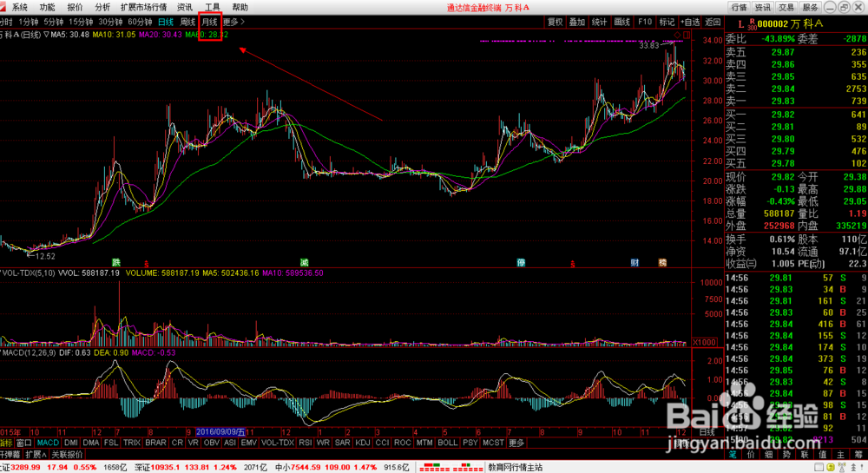This screenshot has width=868, height=473.
Task: Click the yellow round status bar icon
Action: point(831,468)
